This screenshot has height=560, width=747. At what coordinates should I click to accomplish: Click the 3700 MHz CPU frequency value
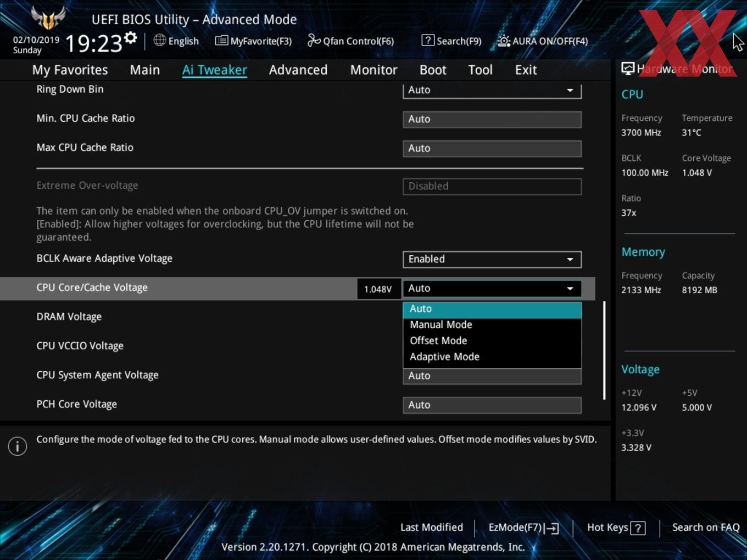[641, 132]
